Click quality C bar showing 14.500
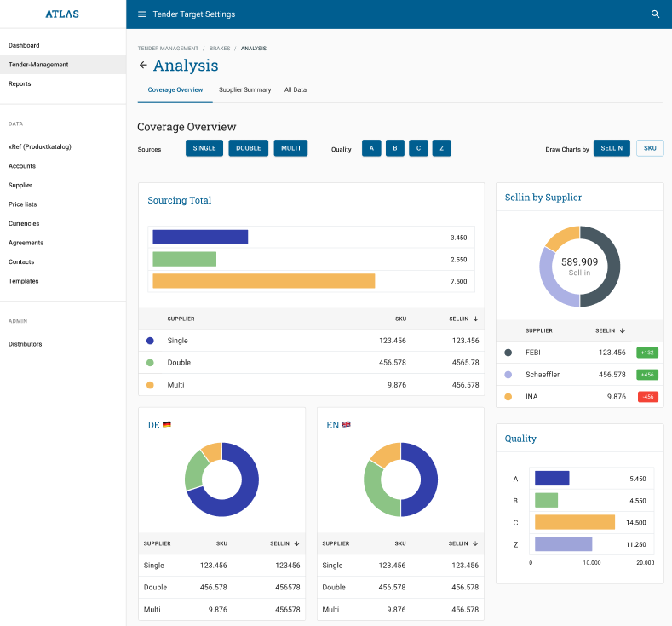The image size is (672, 626). tap(575, 522)
